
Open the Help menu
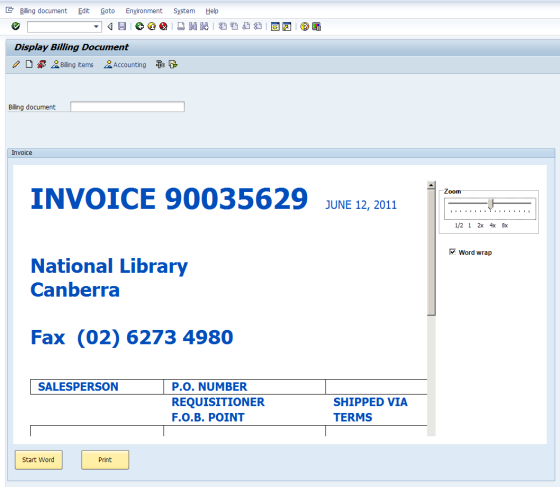(212, 11)
